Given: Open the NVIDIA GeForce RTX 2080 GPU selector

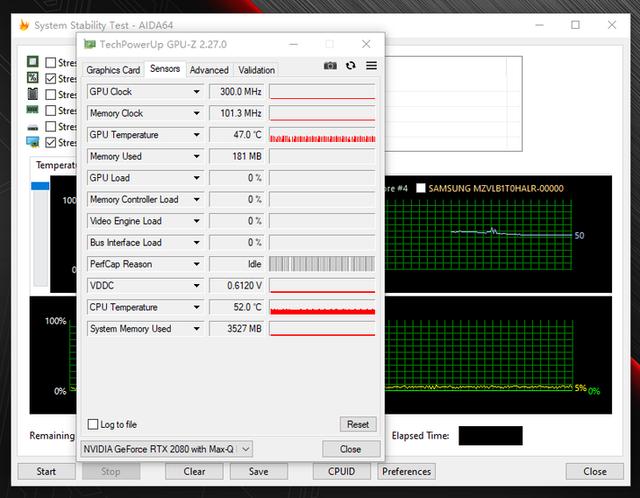Looking at the screenshot, I should pyautogui.click(x=167, y=449).
